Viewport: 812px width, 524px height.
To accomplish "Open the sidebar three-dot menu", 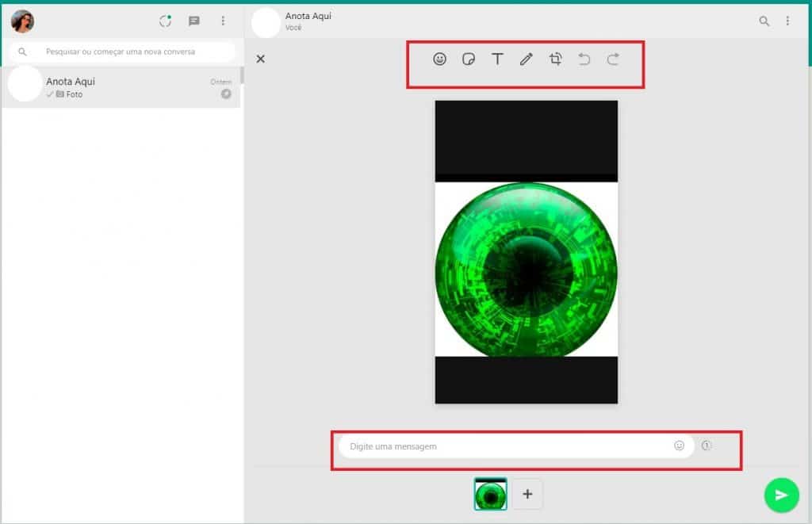I will point(223,21).
